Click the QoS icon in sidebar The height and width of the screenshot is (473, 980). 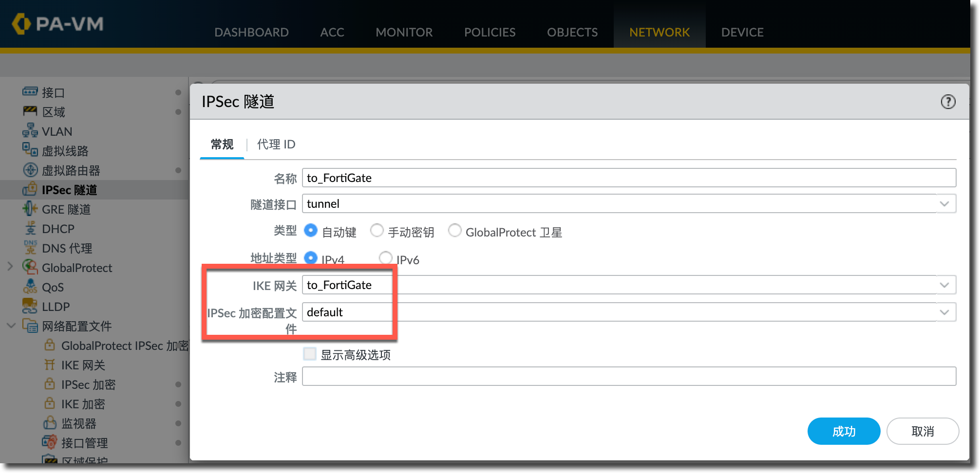(30, 287)
